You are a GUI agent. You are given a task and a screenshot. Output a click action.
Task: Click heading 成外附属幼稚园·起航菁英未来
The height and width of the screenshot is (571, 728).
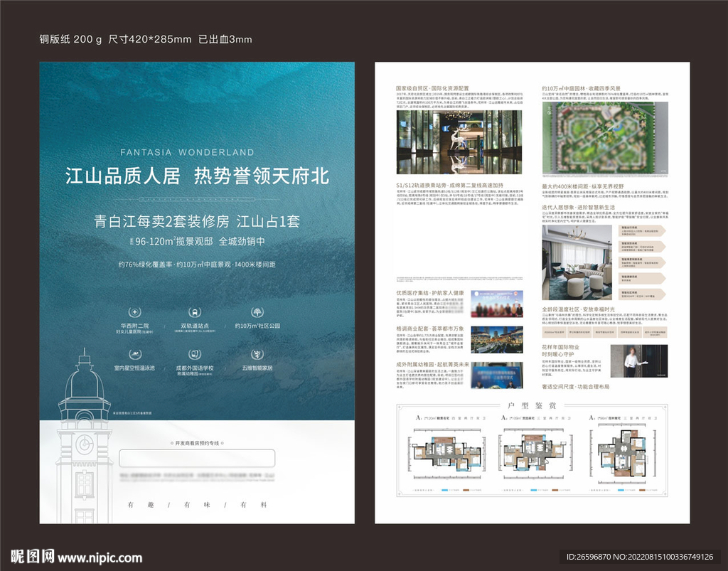tap(432, 364)
